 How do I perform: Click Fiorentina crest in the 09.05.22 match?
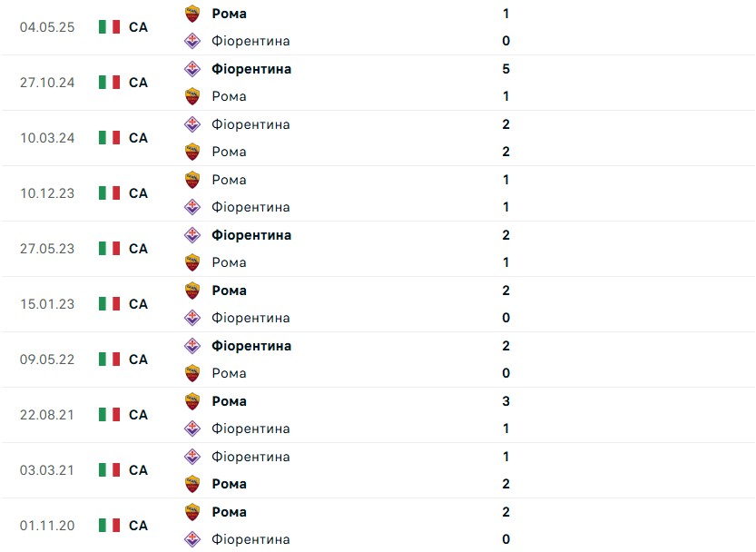[191, 346]
